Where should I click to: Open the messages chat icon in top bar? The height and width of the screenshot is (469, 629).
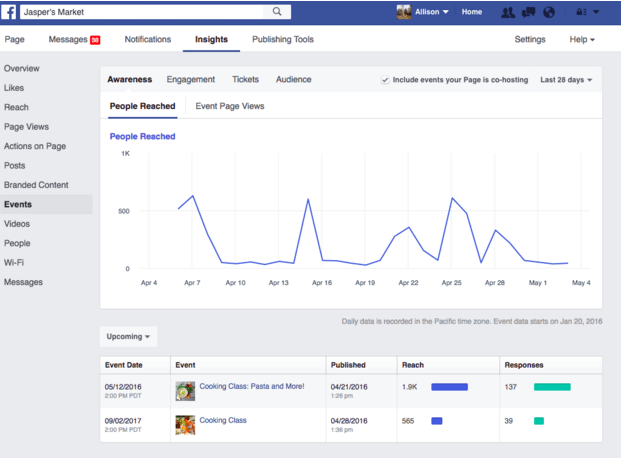(528, 12)
